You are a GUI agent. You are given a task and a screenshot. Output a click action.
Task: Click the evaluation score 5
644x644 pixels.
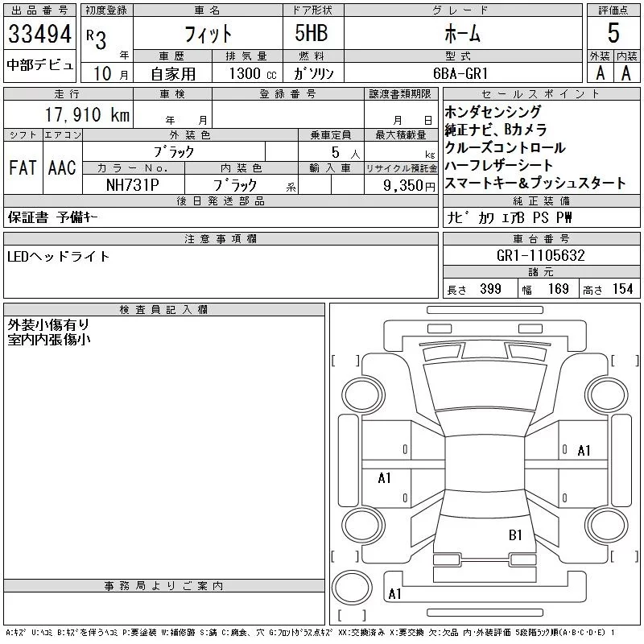(x=613, y=33)
